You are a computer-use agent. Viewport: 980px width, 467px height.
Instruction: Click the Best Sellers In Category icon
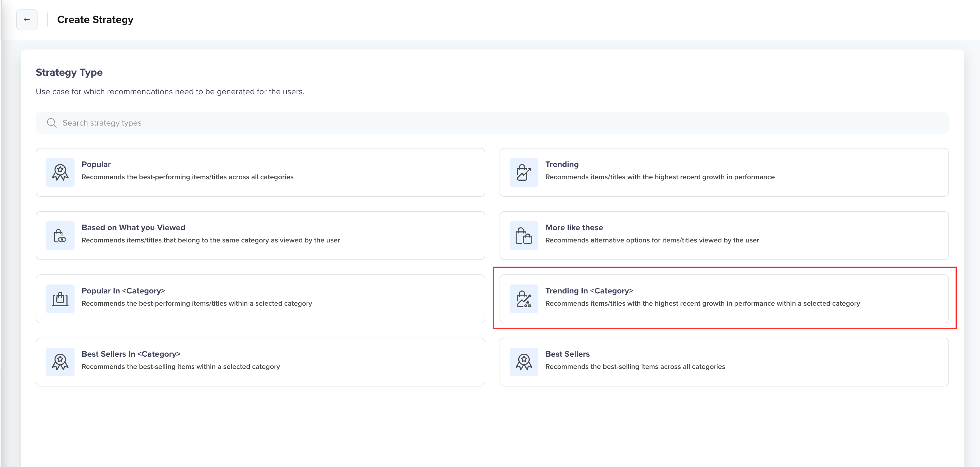[x=60, y=362]
